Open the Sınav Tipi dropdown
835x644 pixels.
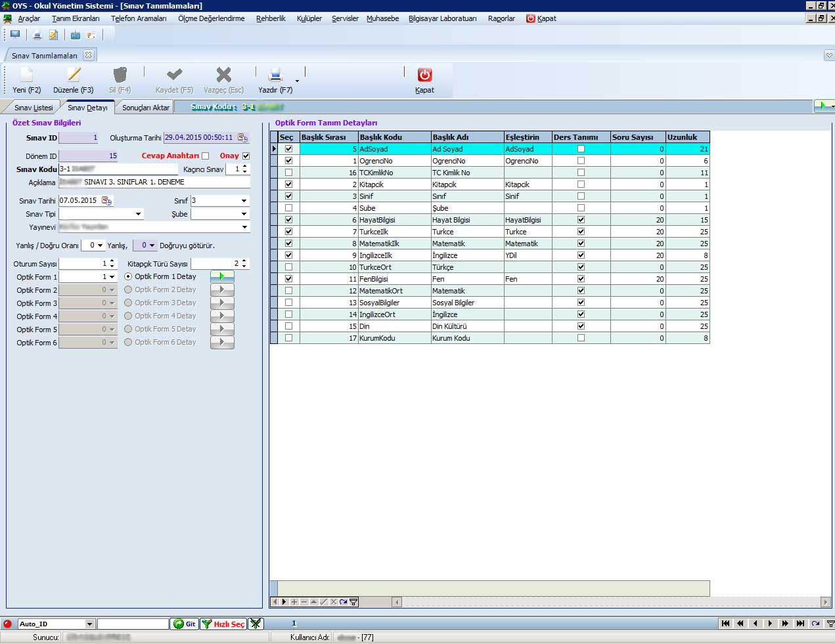click(138, 214)
